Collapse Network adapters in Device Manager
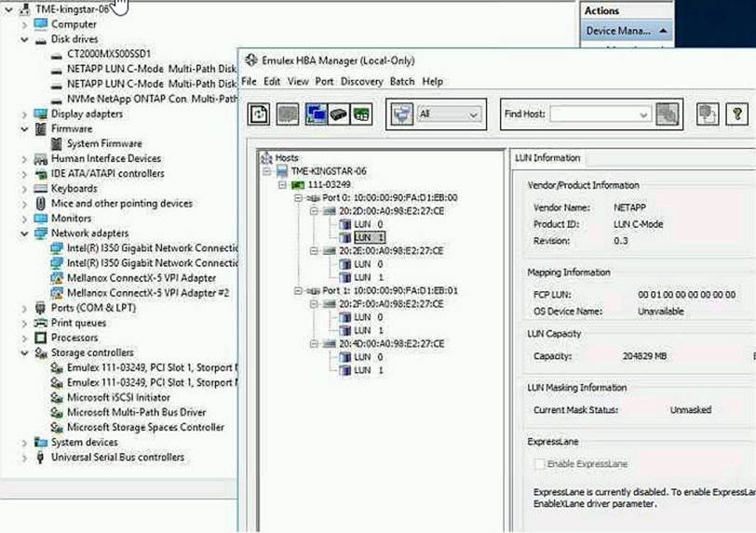Image resolution: width=756 pixels, height=533 pixels. click(x=25, y=233)
